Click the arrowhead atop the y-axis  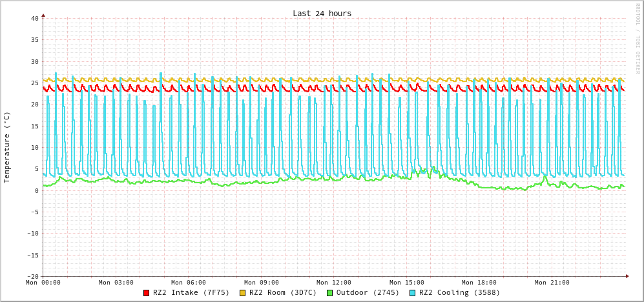tap(43, 14)
